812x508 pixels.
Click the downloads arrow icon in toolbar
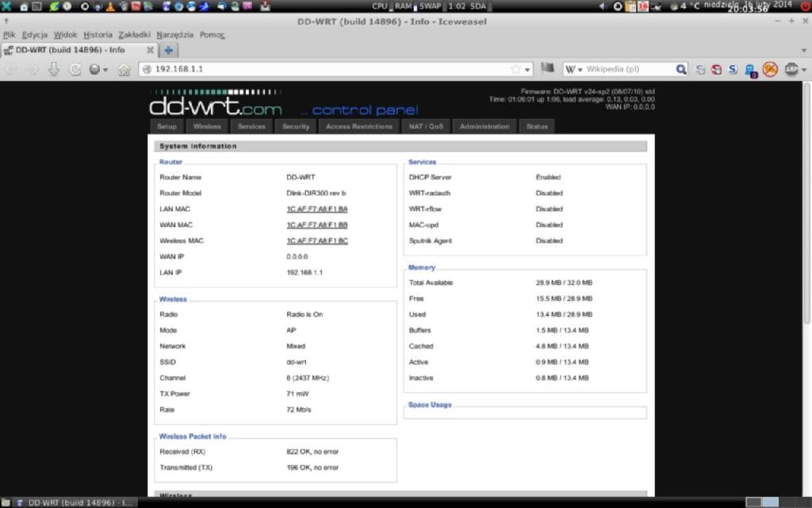(x=54, y=69)
